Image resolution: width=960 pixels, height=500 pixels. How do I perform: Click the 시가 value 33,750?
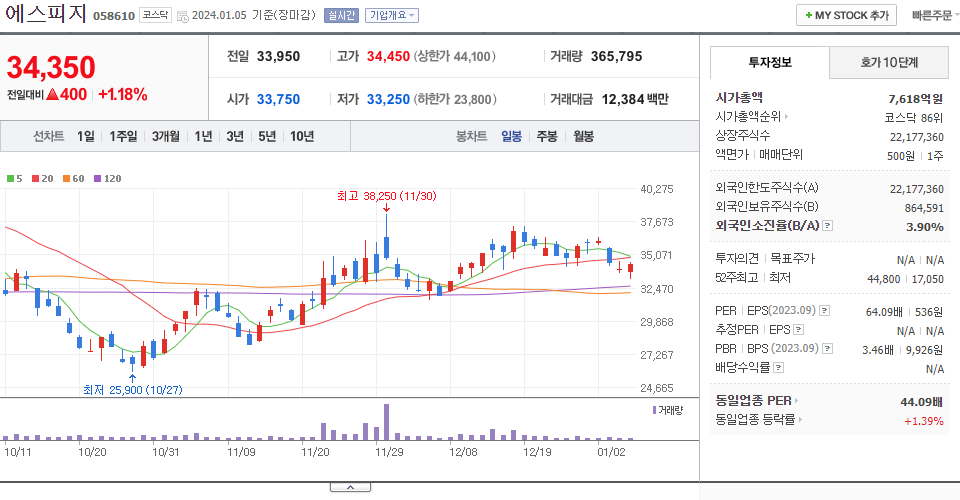pos(278,99)
